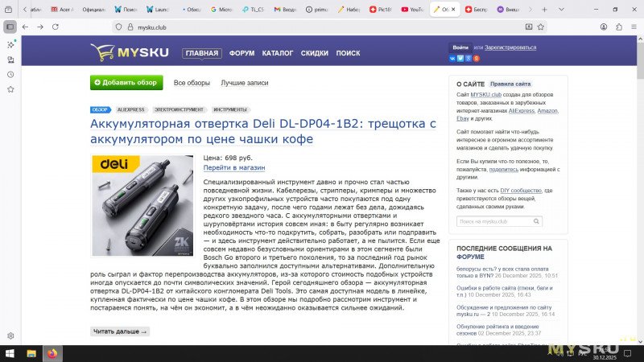The image size is (644, 362).
Task: Open the КАТАЛОГ menu item
Action: point(278,53)
